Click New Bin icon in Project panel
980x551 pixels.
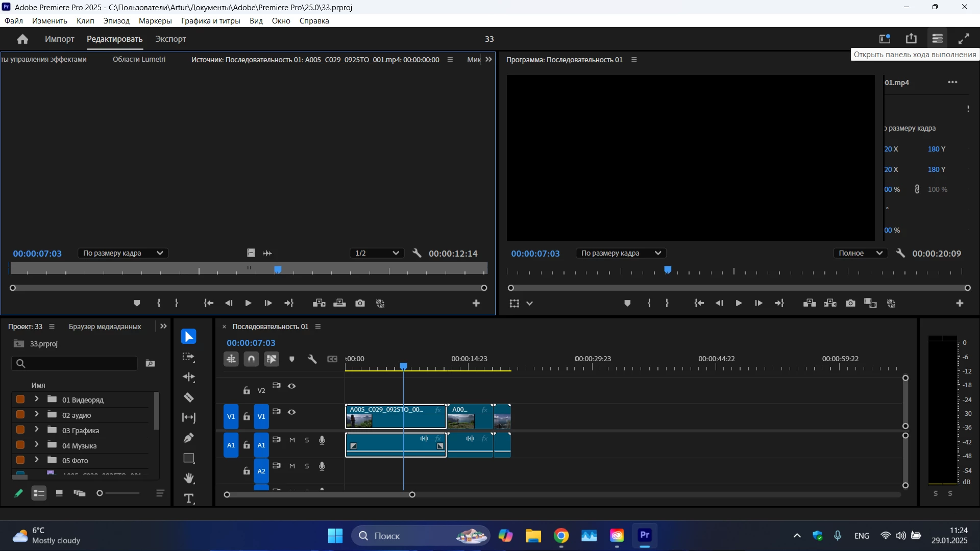(x=151, y=363)
